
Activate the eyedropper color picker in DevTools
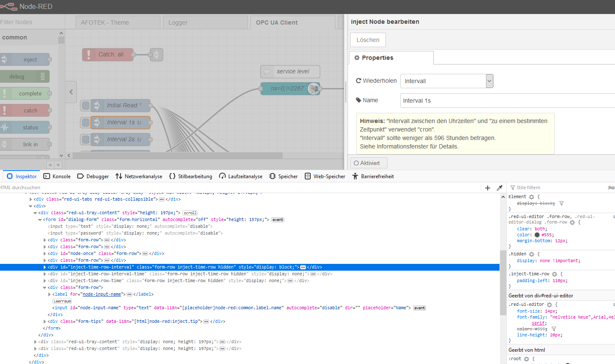point(500,188)
